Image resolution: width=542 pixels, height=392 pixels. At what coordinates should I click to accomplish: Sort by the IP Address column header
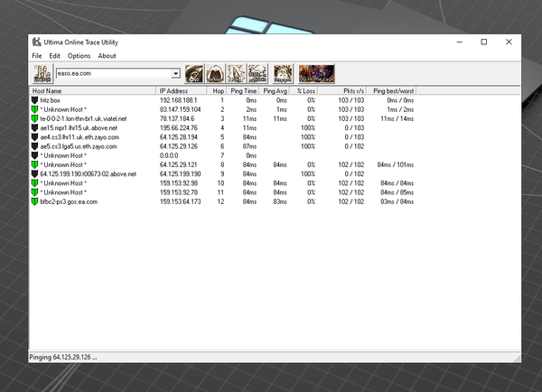[182, 91]
